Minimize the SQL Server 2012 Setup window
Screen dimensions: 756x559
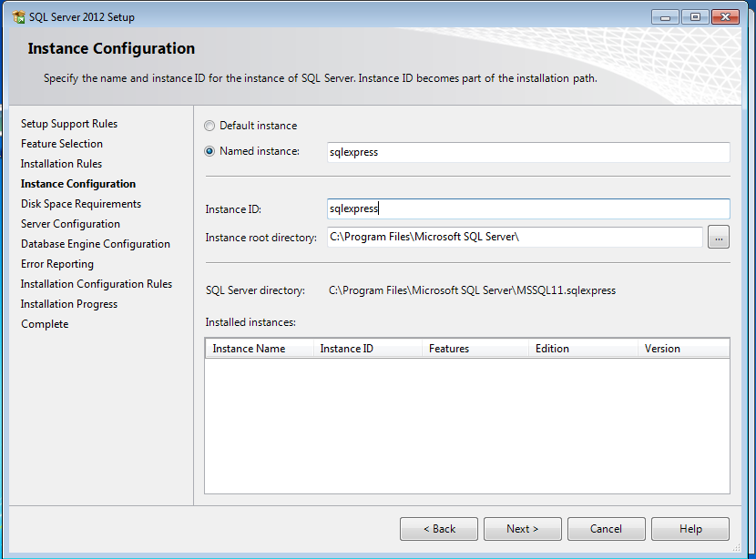666,16
